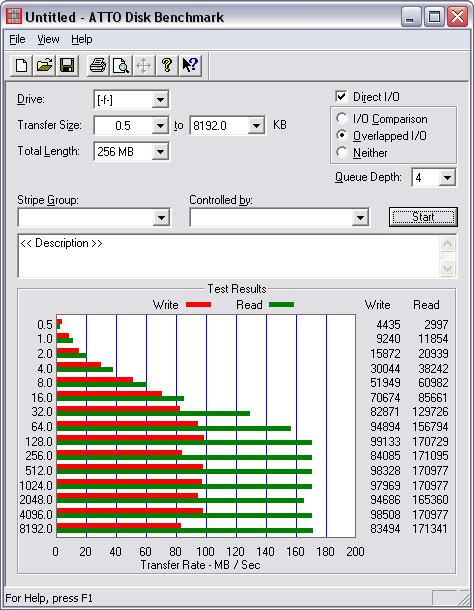The image size is (474, 610).
Task: Click the ATTO application icon in title bar
Action: pos(14,17)
